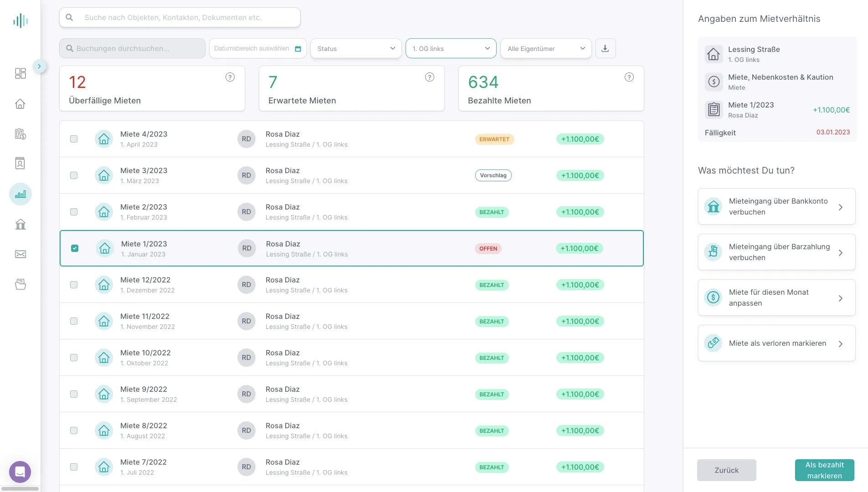Check the Miete 4/2023 checkbox
The width and height of the screenshot is (868, 492).
(x=74, y=139)
